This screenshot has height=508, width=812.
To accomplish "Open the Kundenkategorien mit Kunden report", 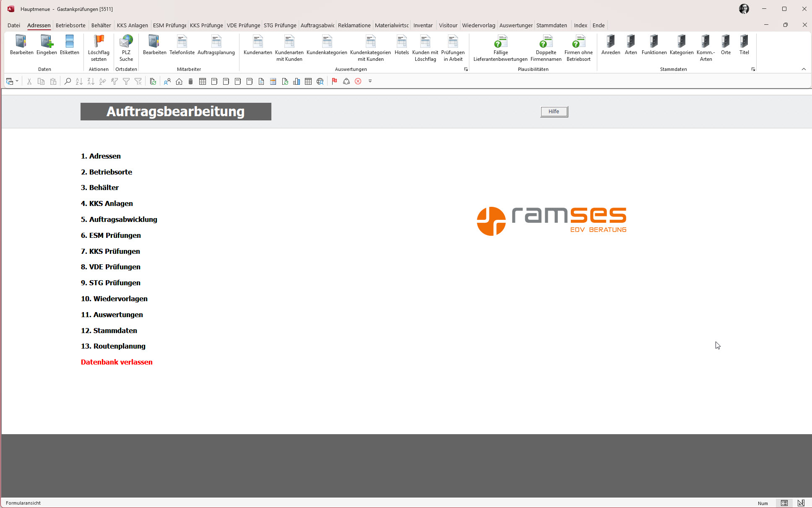I will click(x=370, y=48).
